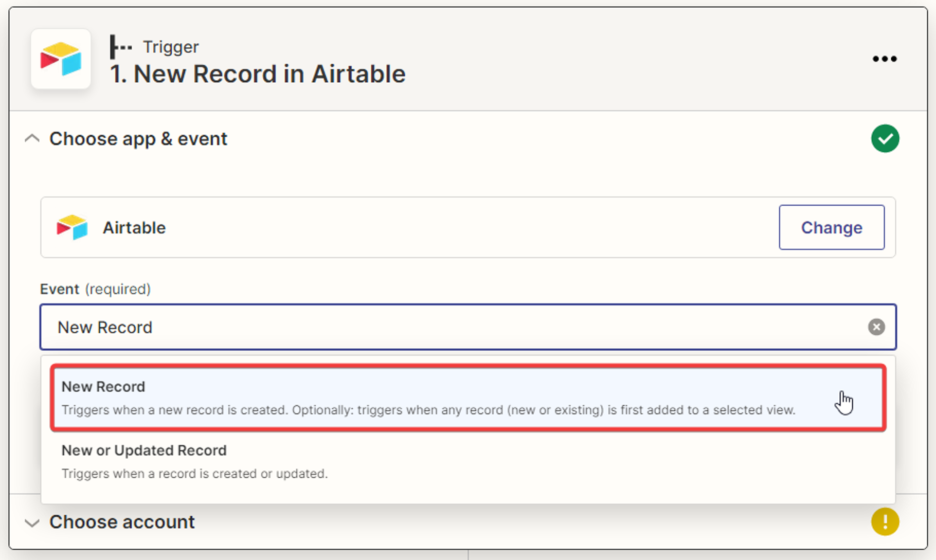Click the 'Airtable' app name text
The image size is (936, 560).
[x=134, y=228]
